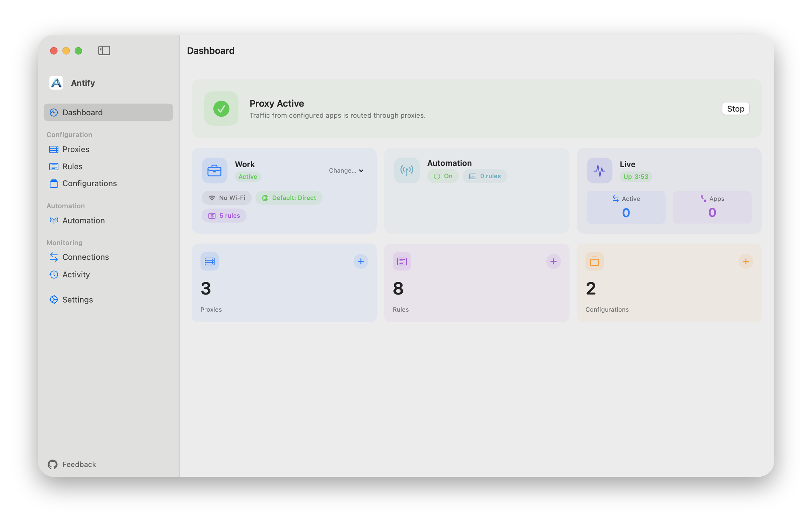Click the Proxies card server icon
The width and height of the screenshot is (812, 512).
pyautogui.click(x=209, y=261)
